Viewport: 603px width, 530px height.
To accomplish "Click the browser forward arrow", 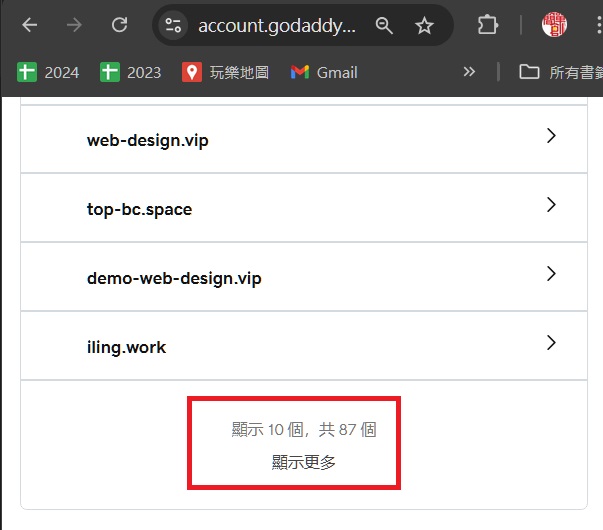I will point(75,25).
